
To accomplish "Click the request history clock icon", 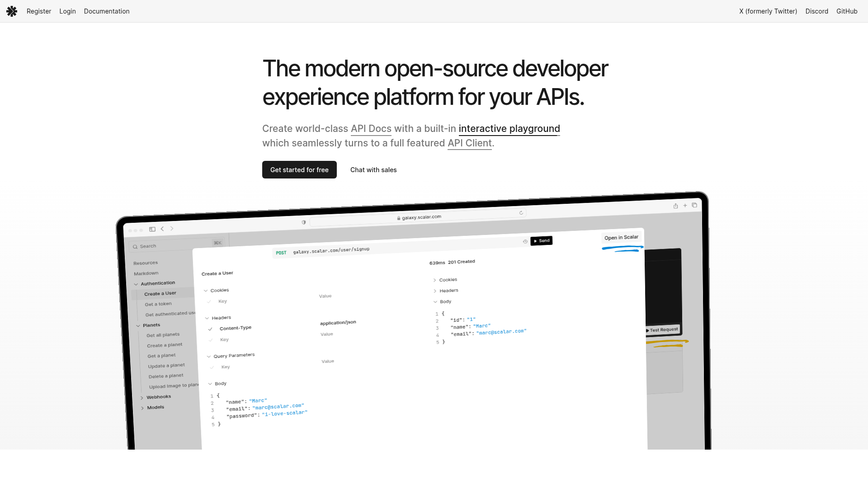I will tap(525, 242).
